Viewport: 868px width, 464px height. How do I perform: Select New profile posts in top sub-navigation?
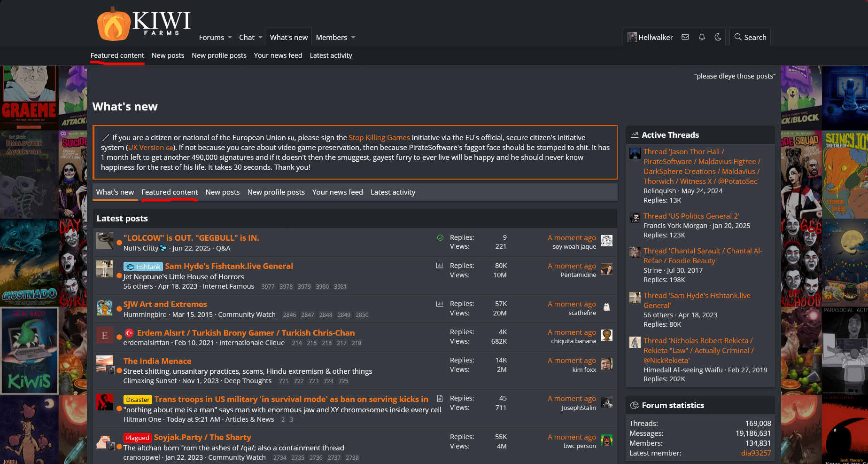pyautogui.click(x=219, y=55)
